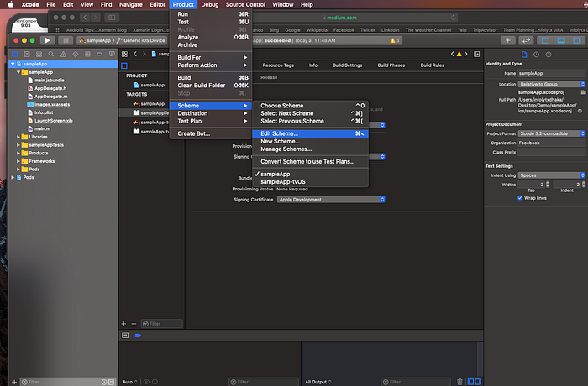The height and width of the screenshot is (386, 588).
Task: Open the Find navigator magnifier icon
Action: pos(51,54)
